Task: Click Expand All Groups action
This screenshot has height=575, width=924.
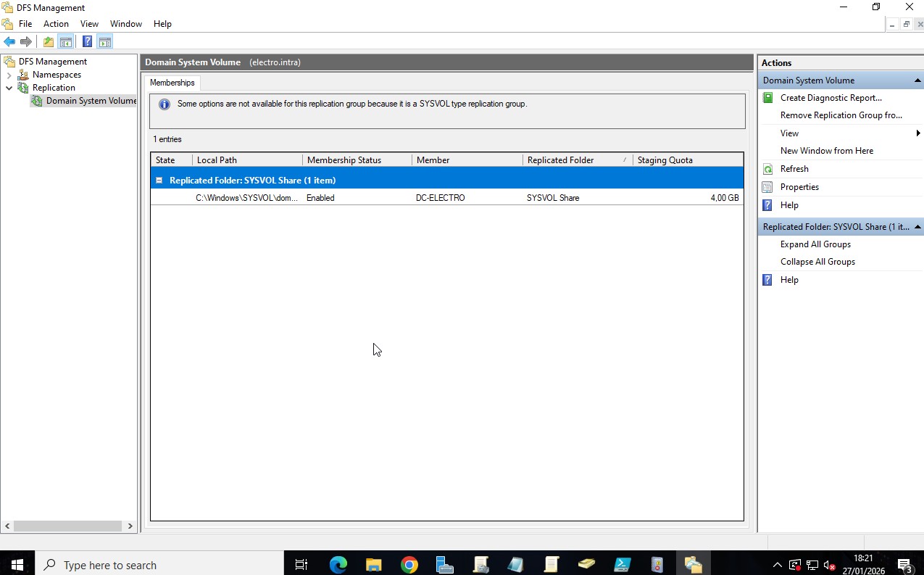Action: coord(815,244)
